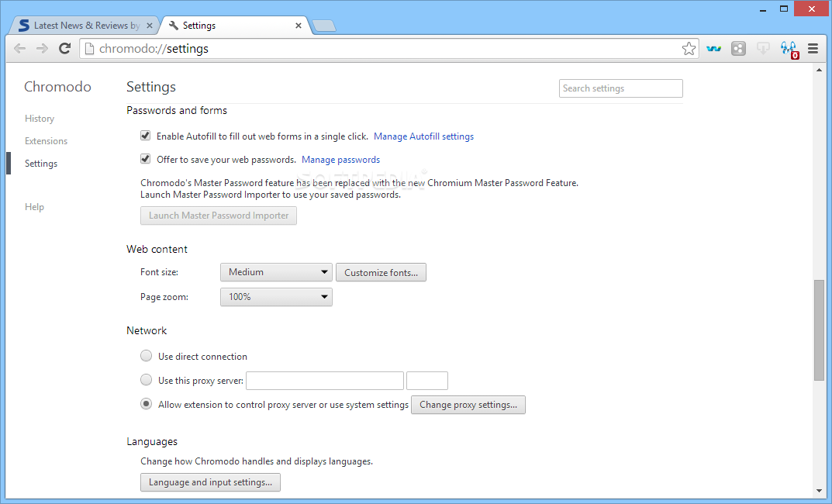Select the Use this proxy server radio button

point(146,380)
